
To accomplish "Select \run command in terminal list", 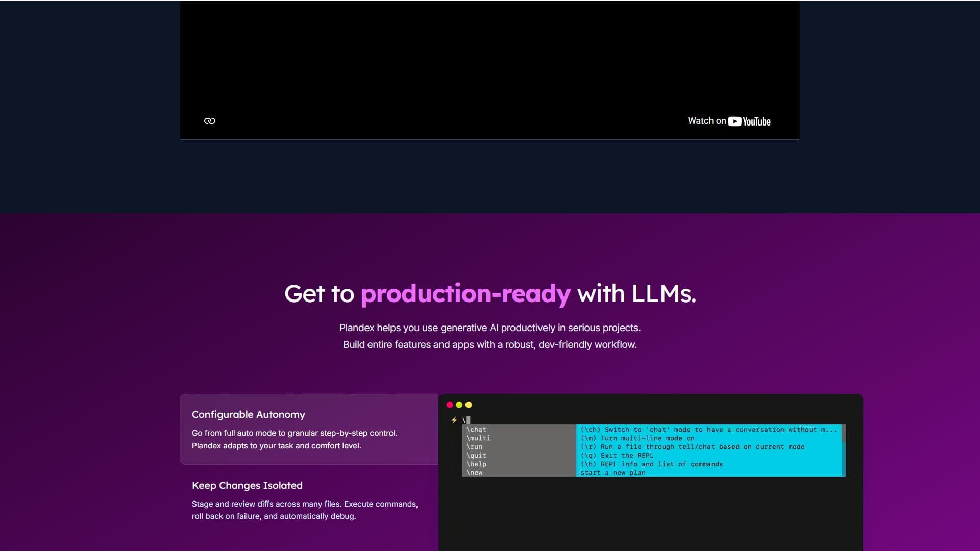I will tap(474, 447).
